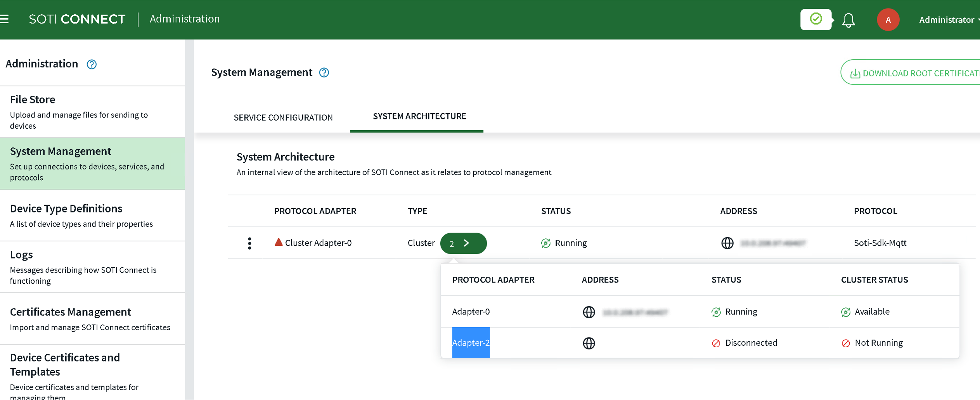The height and width of the screenshot is (400, 980).
Task: Click the globe icon in Adapter-2 row
Action: 589,343
